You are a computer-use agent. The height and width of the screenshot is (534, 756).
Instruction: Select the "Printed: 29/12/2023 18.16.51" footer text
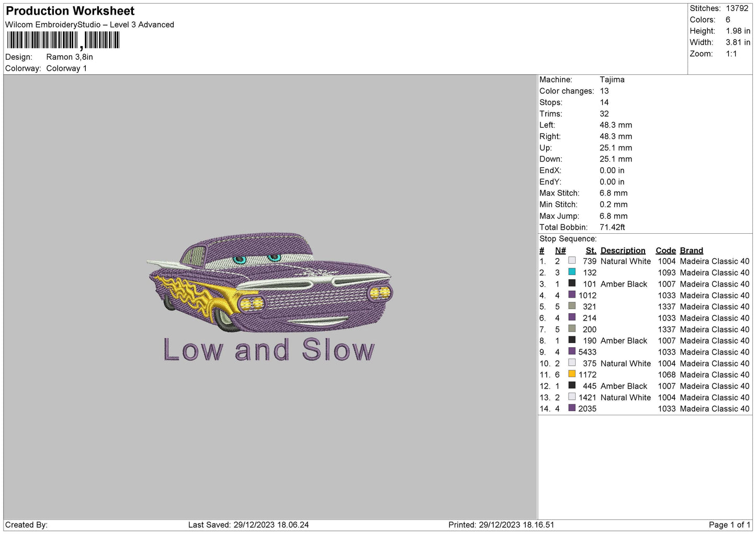(x=501, y=525)
